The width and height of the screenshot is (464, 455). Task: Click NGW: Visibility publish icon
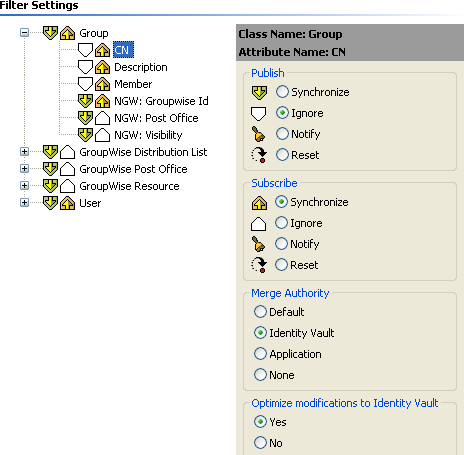pyautogui.click(x=85, y=135)
